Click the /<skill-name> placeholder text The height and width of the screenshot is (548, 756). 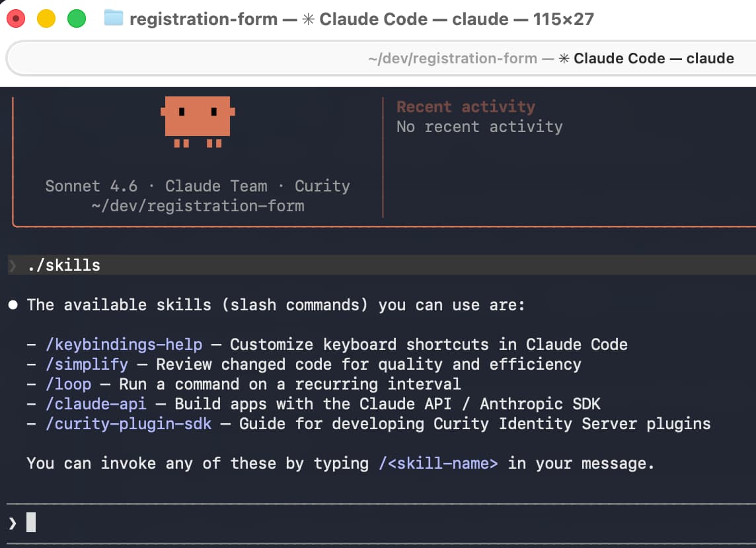(x=438, y=463)
